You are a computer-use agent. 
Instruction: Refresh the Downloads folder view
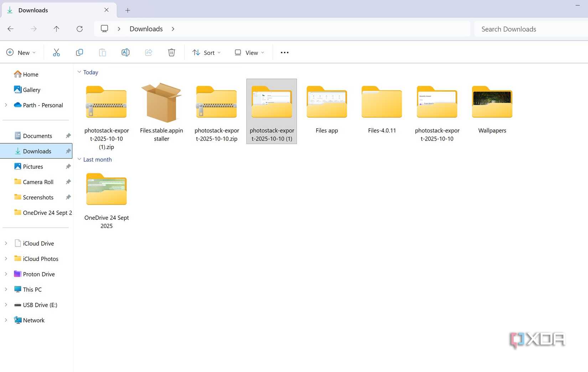coord(79,29)
